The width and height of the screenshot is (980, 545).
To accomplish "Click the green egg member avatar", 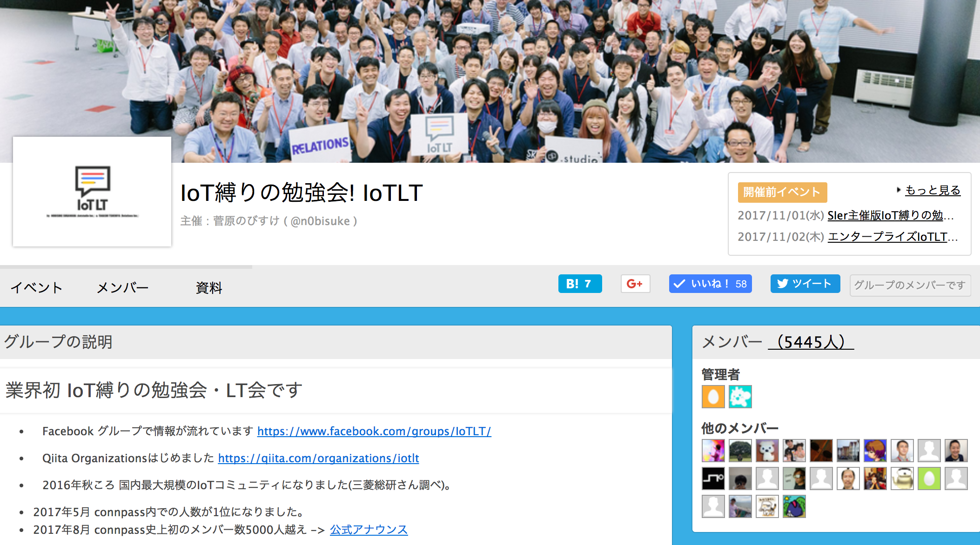I will tap(929, 479).
